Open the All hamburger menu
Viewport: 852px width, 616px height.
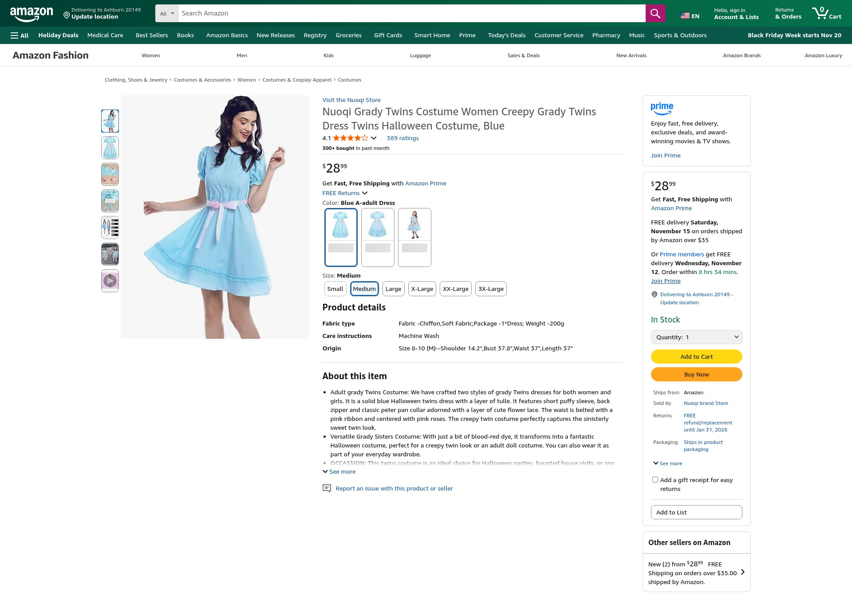click(20, 35)
